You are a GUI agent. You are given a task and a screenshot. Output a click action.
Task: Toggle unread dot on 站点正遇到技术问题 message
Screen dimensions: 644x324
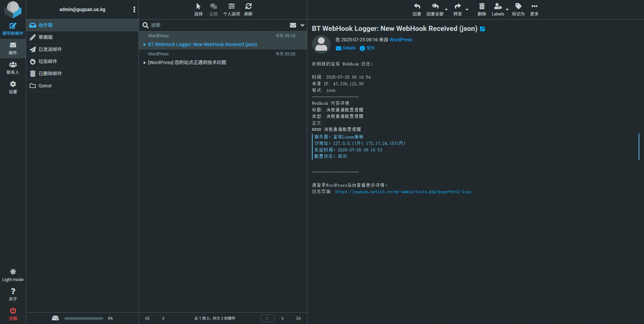tap(144, 63)
